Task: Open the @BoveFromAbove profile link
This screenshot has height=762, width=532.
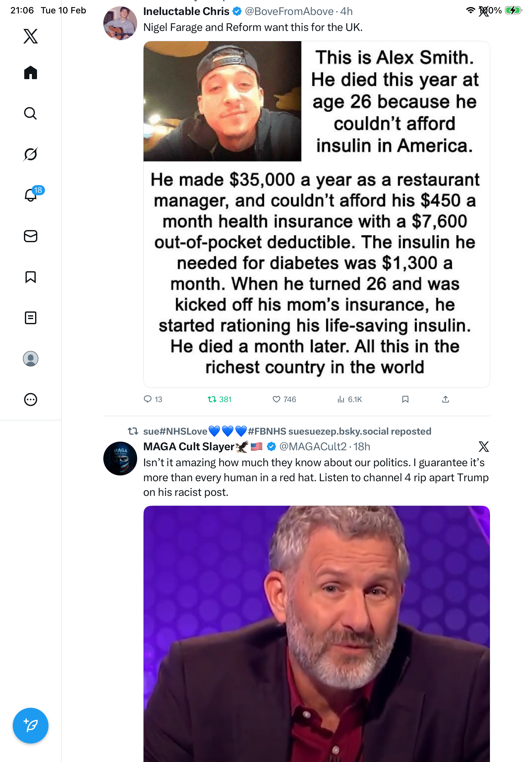Action: 289,11
